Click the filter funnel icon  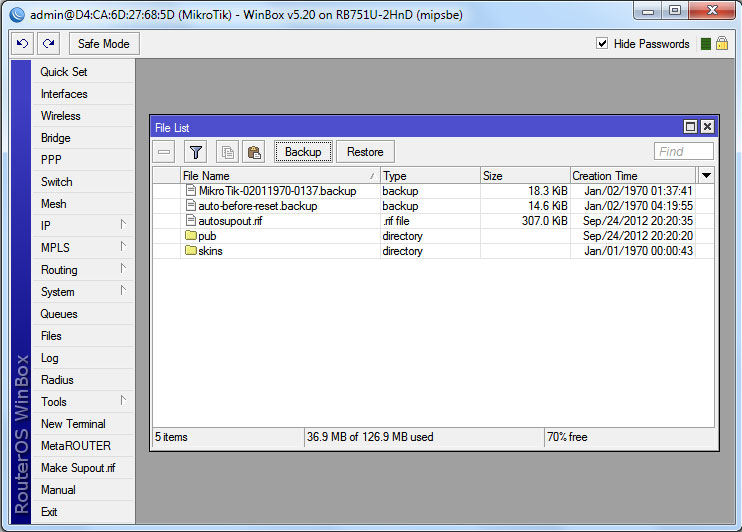(196, 152)
